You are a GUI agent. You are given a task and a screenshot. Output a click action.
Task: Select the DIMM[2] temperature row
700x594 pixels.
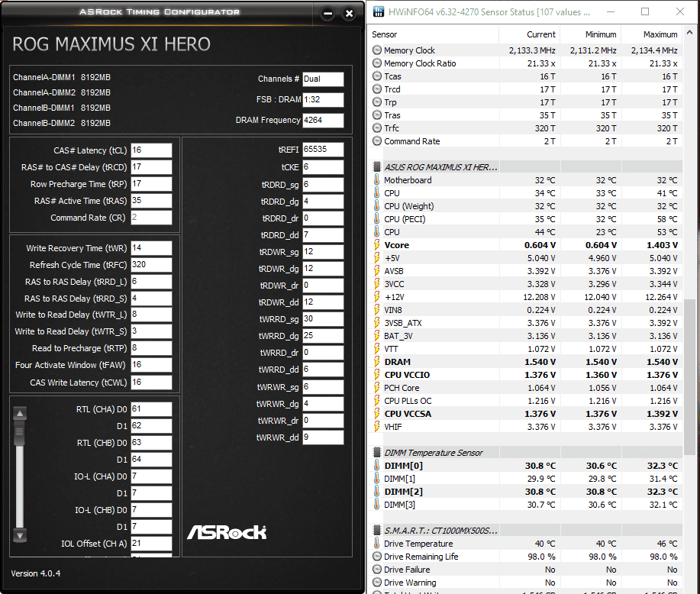click(526, 491)
